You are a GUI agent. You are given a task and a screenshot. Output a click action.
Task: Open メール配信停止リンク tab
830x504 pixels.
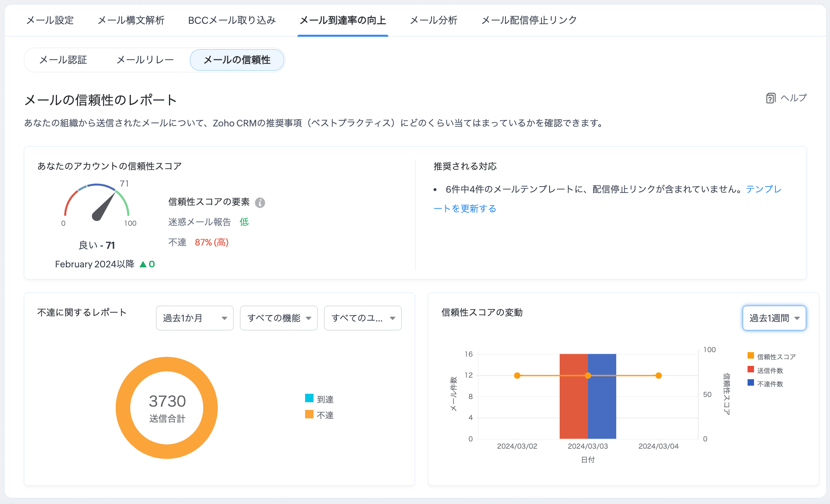[529, 20]
